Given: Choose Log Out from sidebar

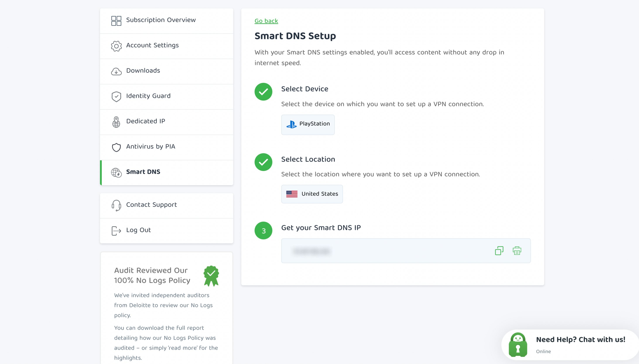Looking at the screenshot, I should coord(166,231).
